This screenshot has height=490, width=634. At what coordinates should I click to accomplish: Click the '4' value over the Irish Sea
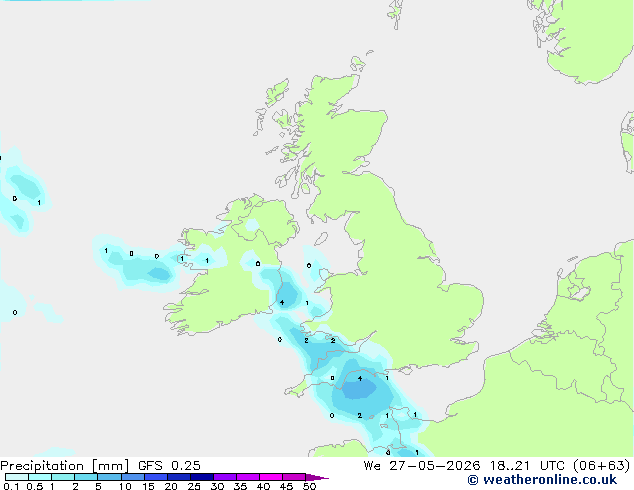[x=282, y=302]
